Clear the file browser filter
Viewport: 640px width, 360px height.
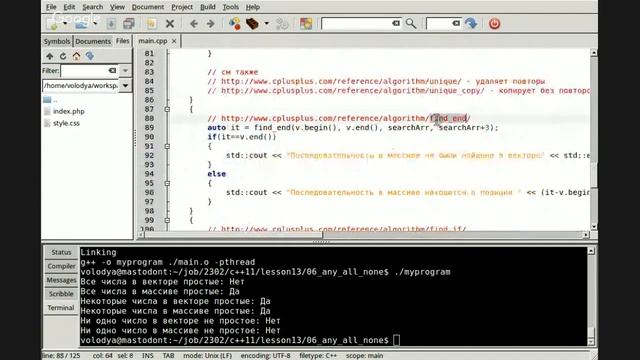112,71
